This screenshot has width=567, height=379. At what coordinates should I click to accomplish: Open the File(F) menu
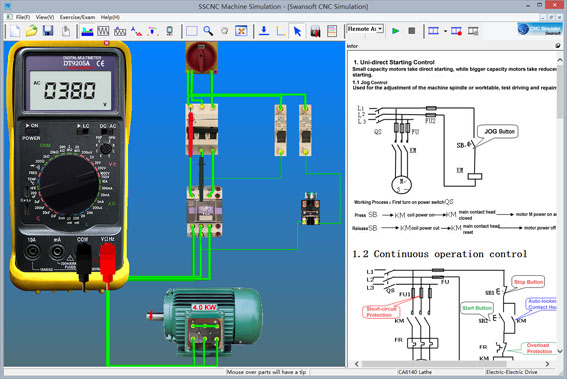[23, 17]
